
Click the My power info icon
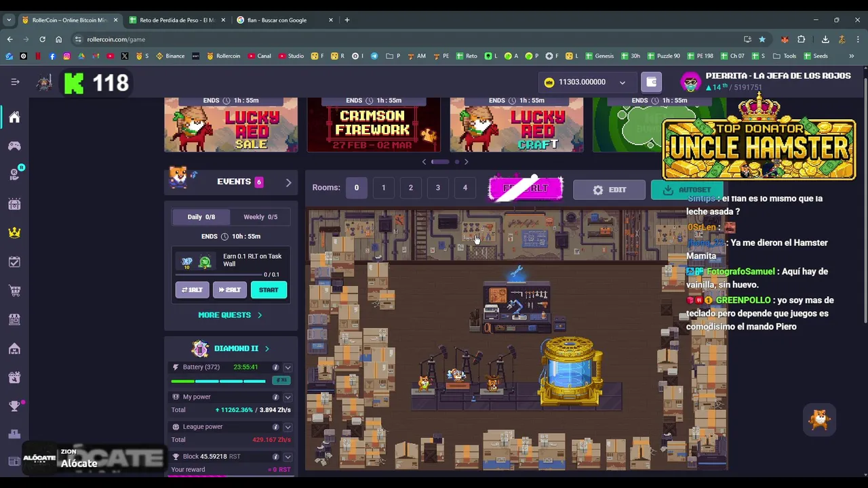[275, 397]
